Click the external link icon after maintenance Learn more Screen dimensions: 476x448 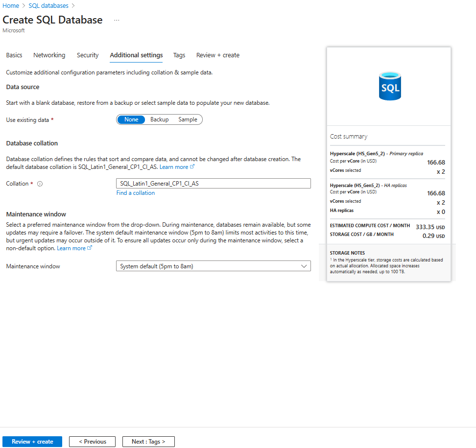point(90,248)
